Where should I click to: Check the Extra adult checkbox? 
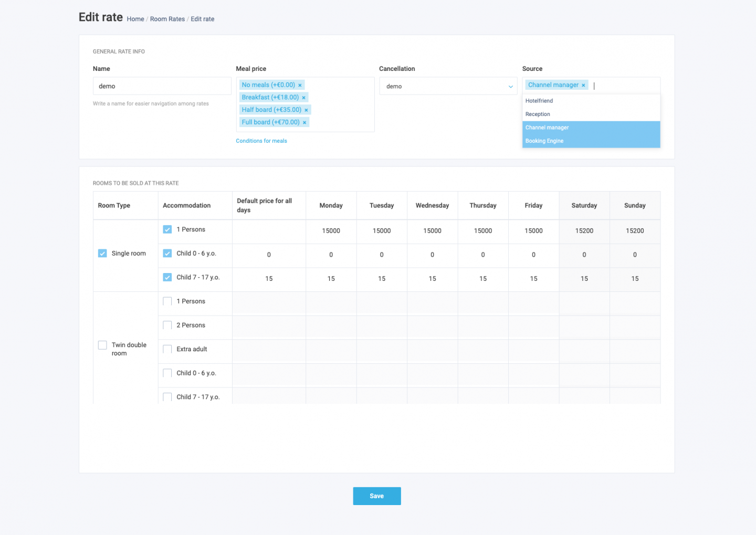coord(167,349)
